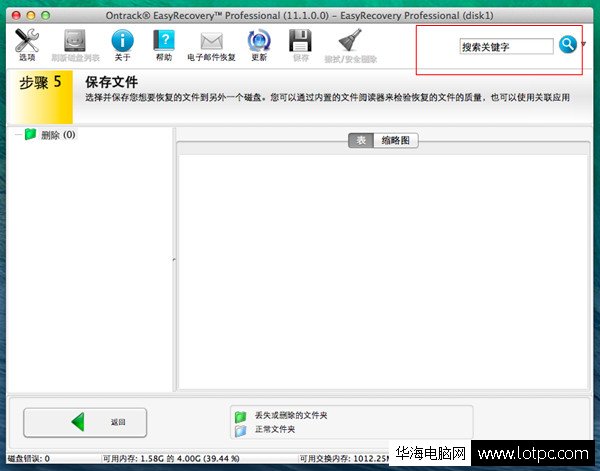Click the Back (返回) button
The height and width of the screenshot is (471, 600).
click(85, 422)
